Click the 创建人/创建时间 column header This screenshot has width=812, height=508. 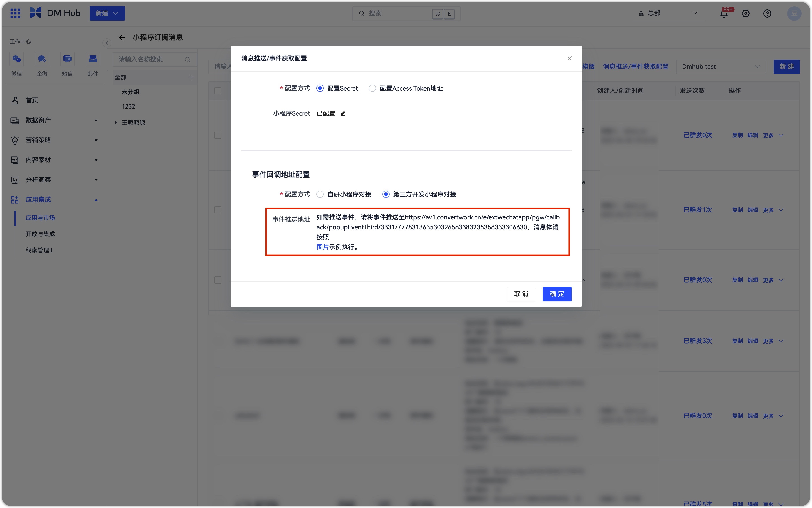[x=620, y=91]
